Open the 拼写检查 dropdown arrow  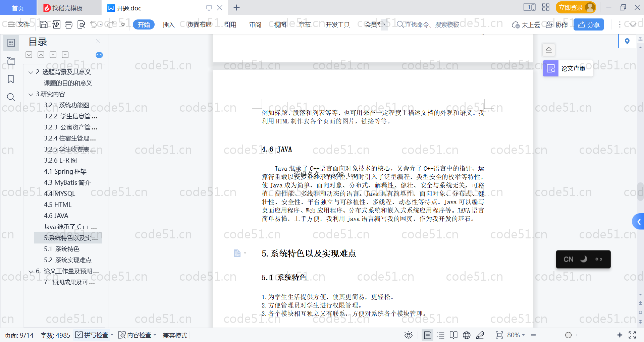[x=112, y=335]
